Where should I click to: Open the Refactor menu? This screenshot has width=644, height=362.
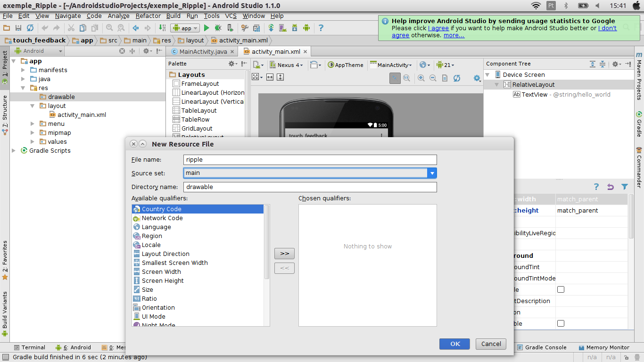coord(148,16)
